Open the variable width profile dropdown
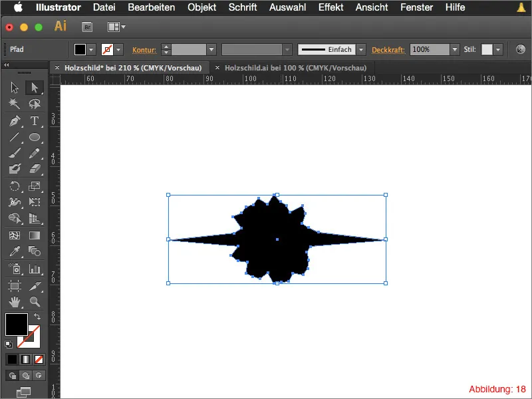 [287, 49]
